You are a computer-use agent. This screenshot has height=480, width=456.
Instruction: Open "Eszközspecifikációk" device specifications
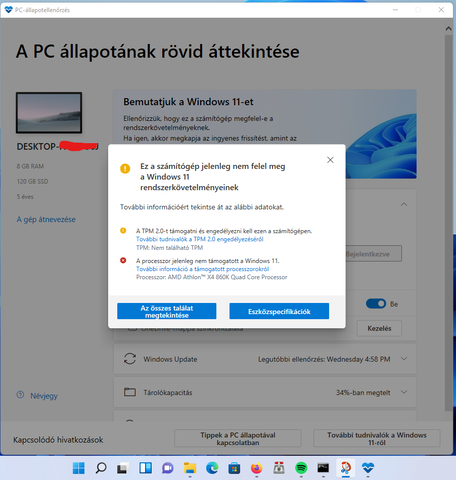[x=279, y=311]
